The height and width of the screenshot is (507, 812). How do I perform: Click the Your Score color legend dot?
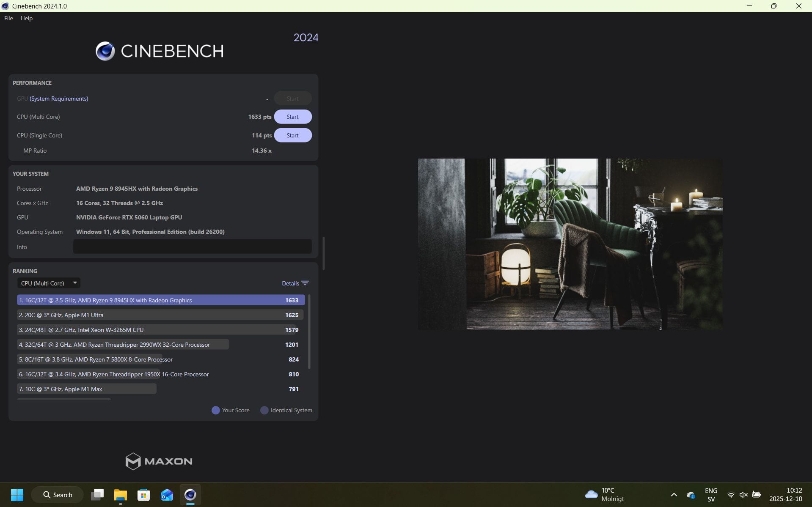point(215,410)
